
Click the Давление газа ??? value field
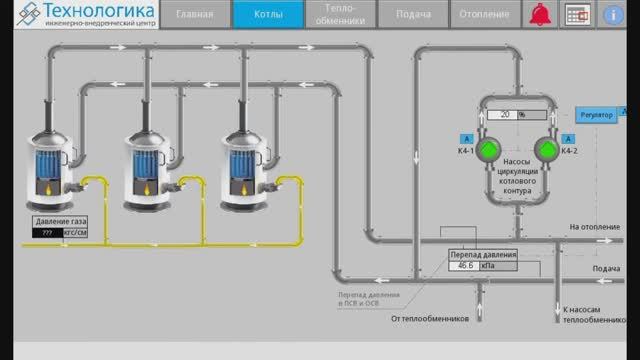[47, 233]
